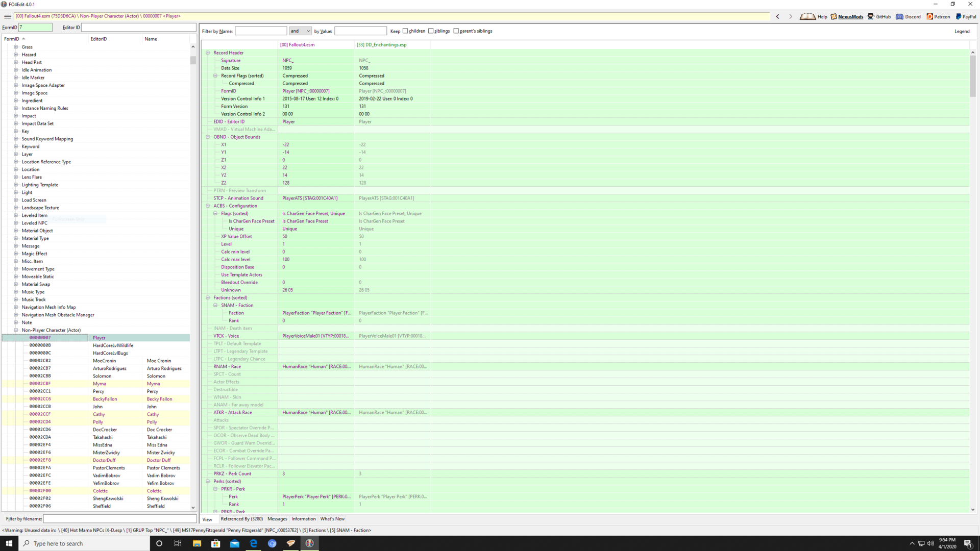
Task: Focus the by Value filter field
Action: (x=360, y=31)
